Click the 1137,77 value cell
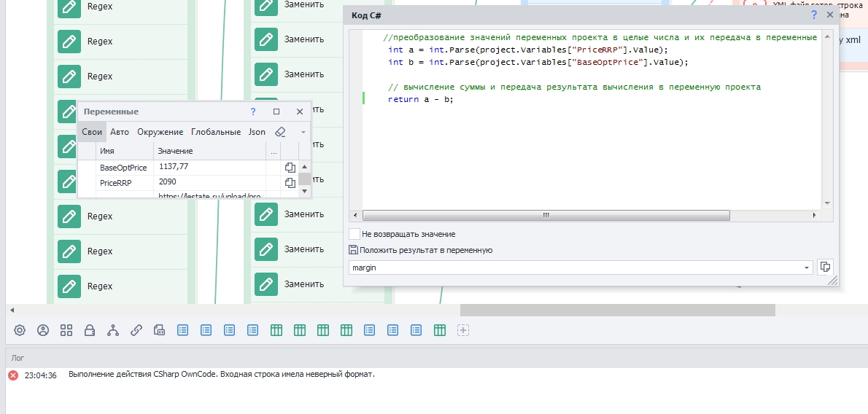The image size is (868, 414). pos(209,167)
